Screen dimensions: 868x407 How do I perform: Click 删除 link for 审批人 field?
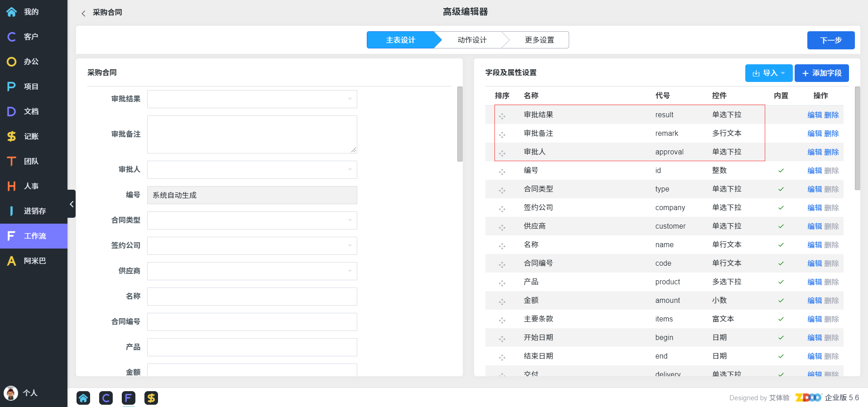click(831, 152)
